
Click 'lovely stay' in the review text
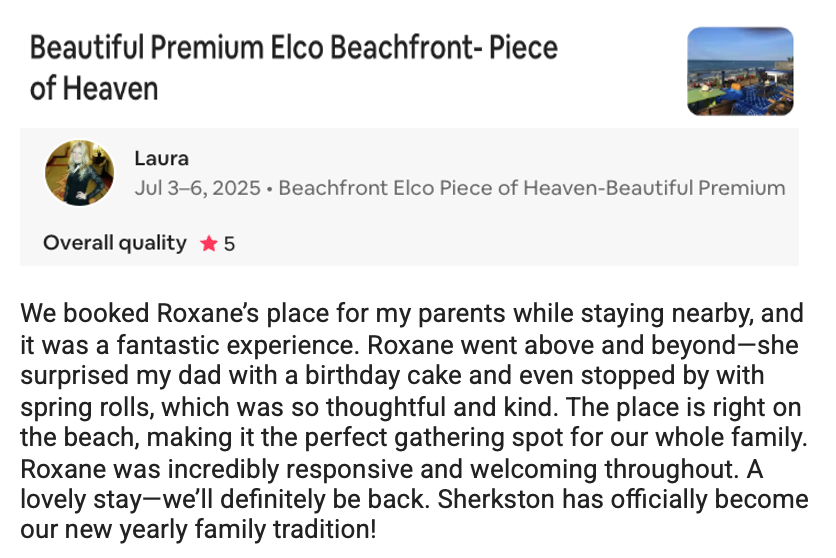81,500
